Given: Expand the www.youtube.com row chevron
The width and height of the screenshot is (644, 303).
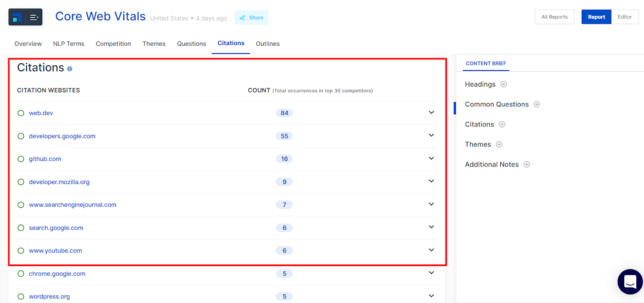Looking at the screenshot, I should 431,250.
